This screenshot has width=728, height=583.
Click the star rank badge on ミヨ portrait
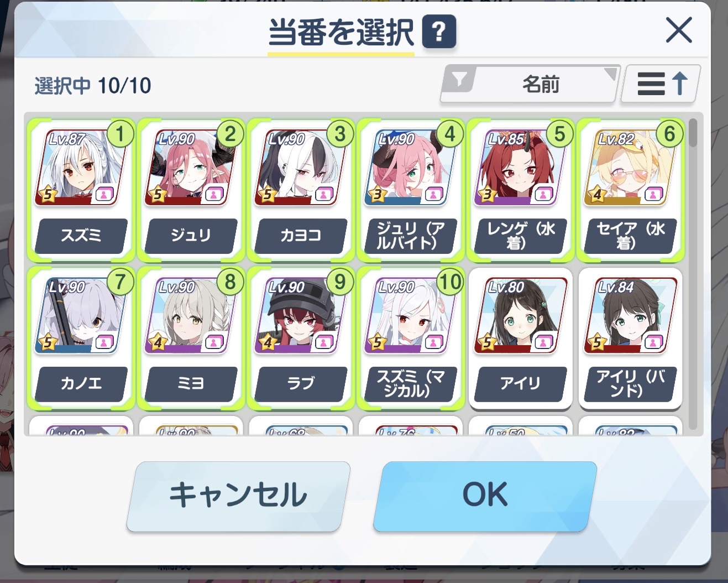point(158,342)
